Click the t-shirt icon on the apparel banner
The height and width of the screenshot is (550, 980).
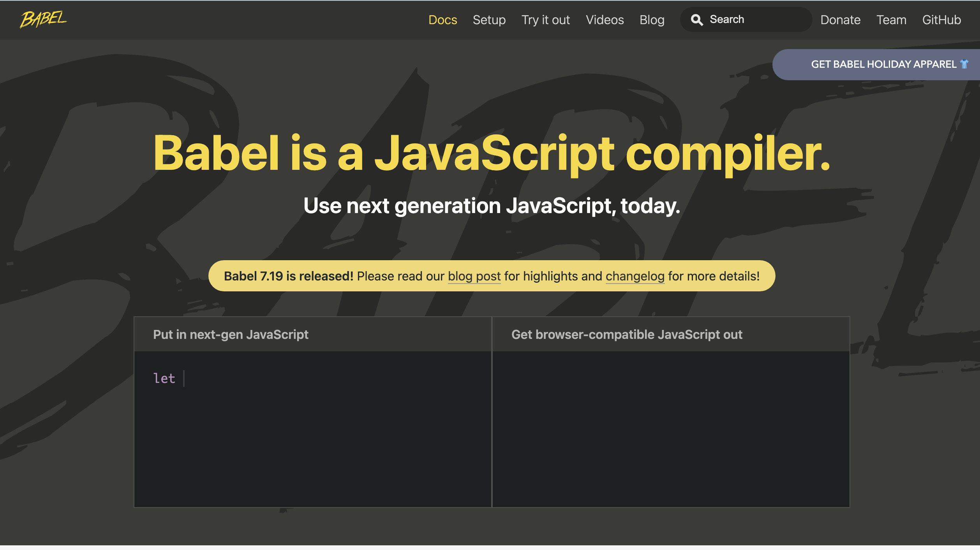pyautogui.click(x=964, y=64)
